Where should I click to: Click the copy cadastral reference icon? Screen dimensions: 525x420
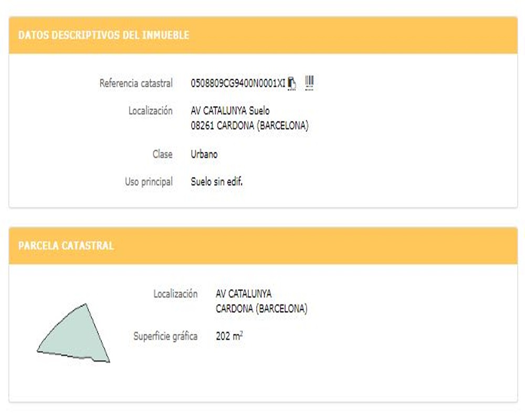coord(292,83)
